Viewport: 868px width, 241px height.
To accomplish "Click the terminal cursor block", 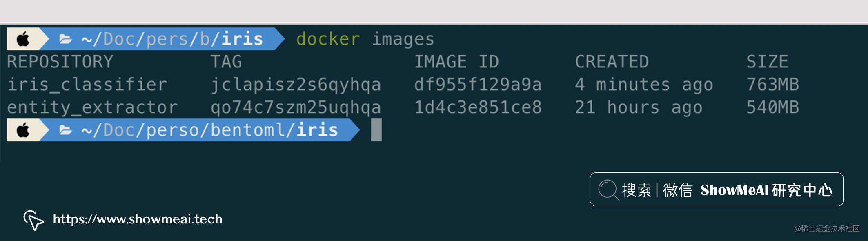I will point(376,130).
